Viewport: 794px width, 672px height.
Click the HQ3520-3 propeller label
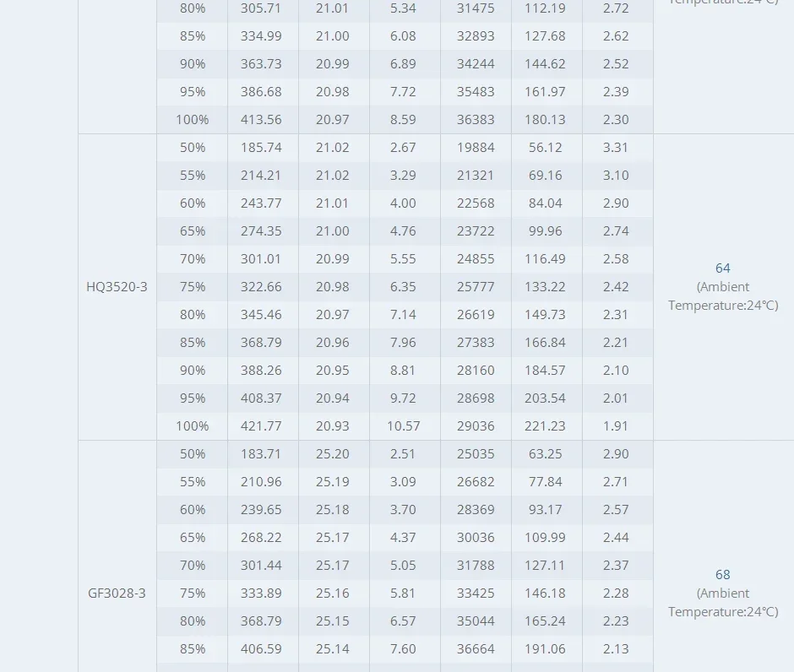(x=117, y=287)
